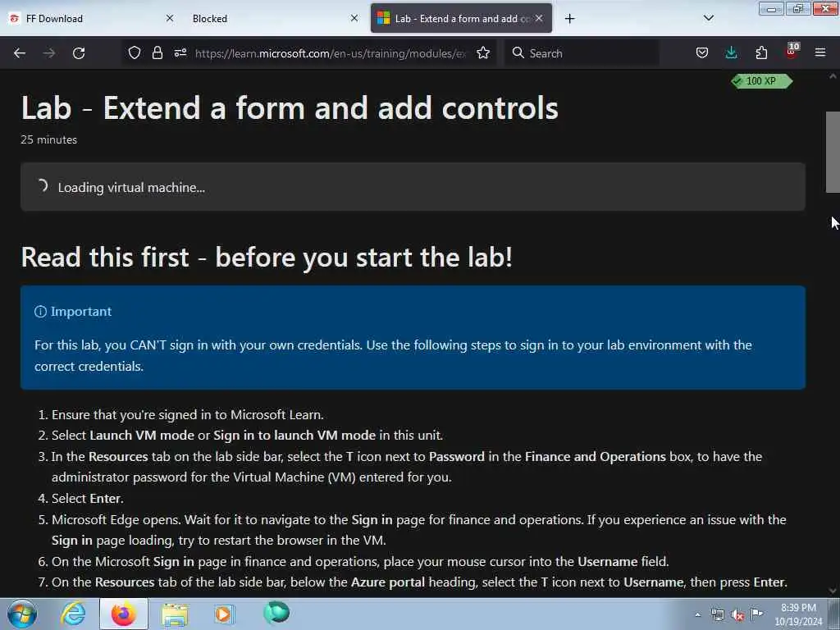Open tracking protection shield icon

[135, 52]
